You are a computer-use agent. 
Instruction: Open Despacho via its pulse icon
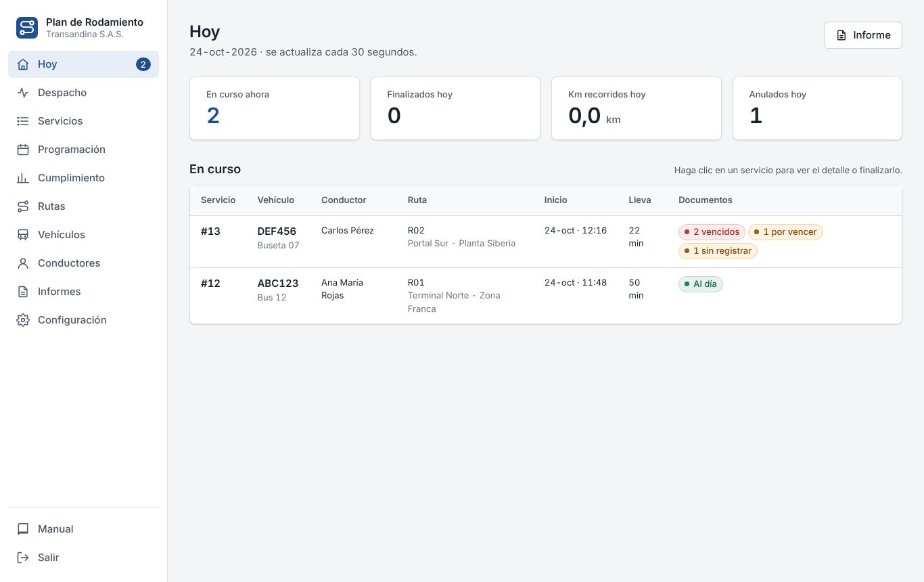click(23, 93)
